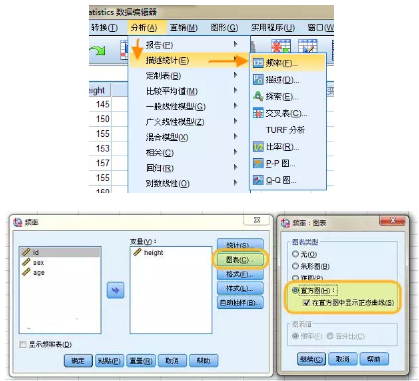The image size is (419, 381).
Task: Click the pencil-grid insert variable toolbar icon
Action: [x=308, y=47]
